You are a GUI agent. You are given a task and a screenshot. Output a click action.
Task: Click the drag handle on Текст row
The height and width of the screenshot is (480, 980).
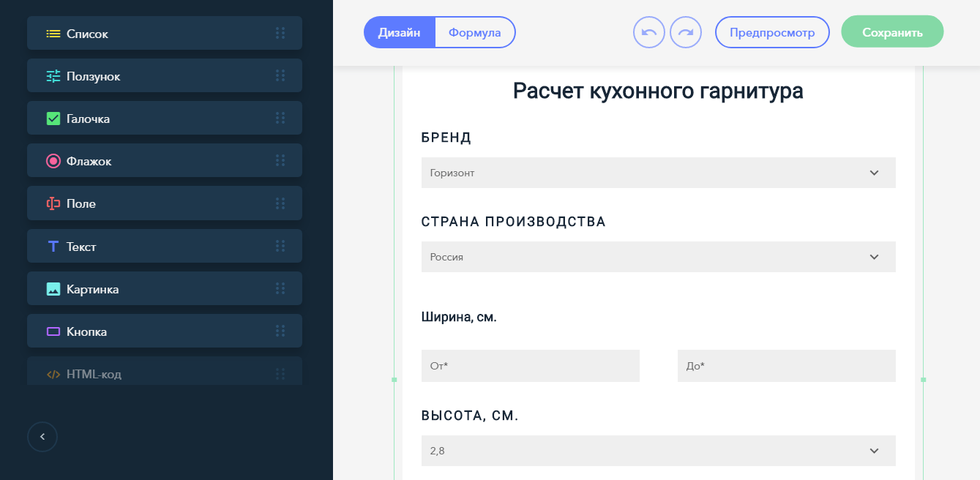tap(280, 246)
